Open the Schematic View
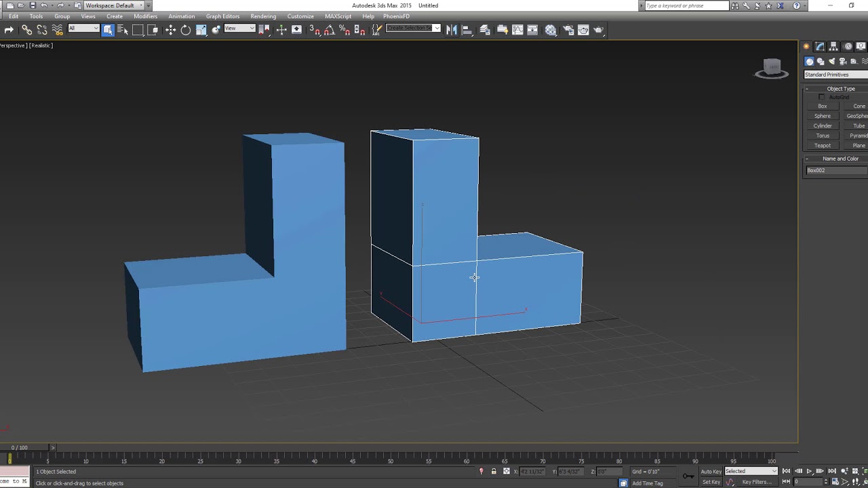The height and width of the screenshot is (488, 868). [533, 30]
